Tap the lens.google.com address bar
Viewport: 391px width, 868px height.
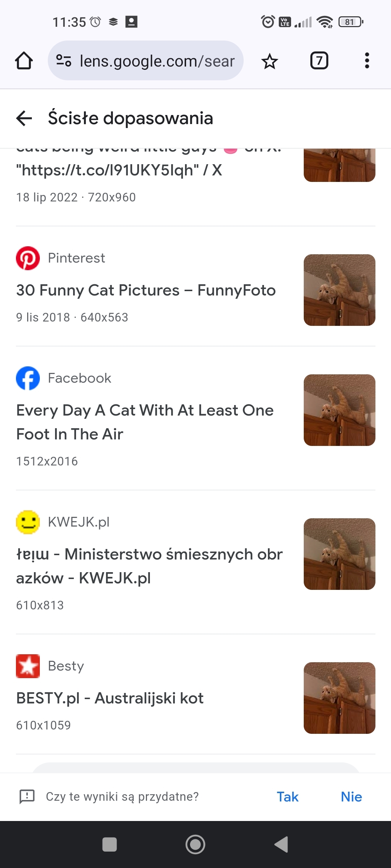click(x=157, y=61)
